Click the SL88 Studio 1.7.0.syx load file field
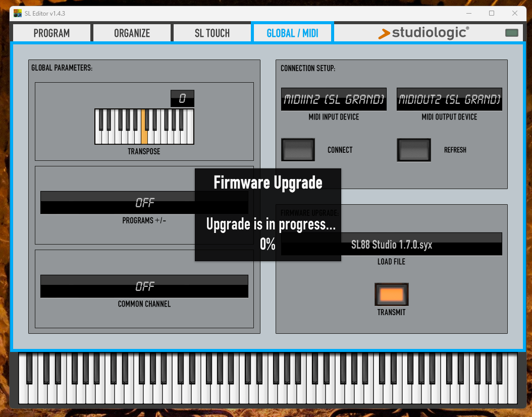This screenshot has height=417, width=532. click(x=392, y=244)
